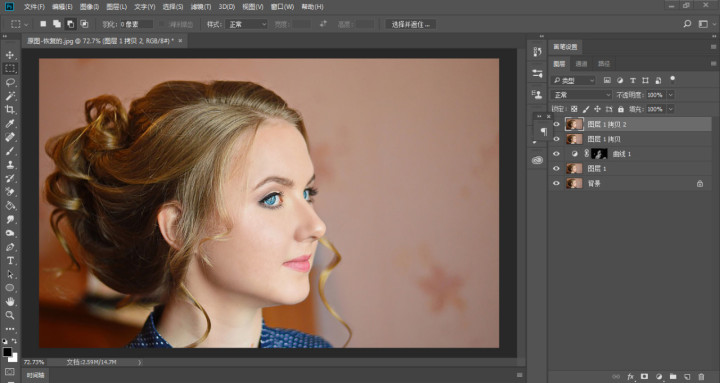Select the Eyedropper tool
This screenshot has width=720, height=383.
(10, 124)
